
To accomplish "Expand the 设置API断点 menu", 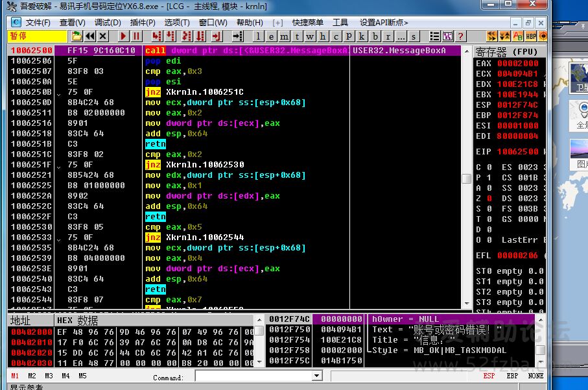I will pos(384,23).
